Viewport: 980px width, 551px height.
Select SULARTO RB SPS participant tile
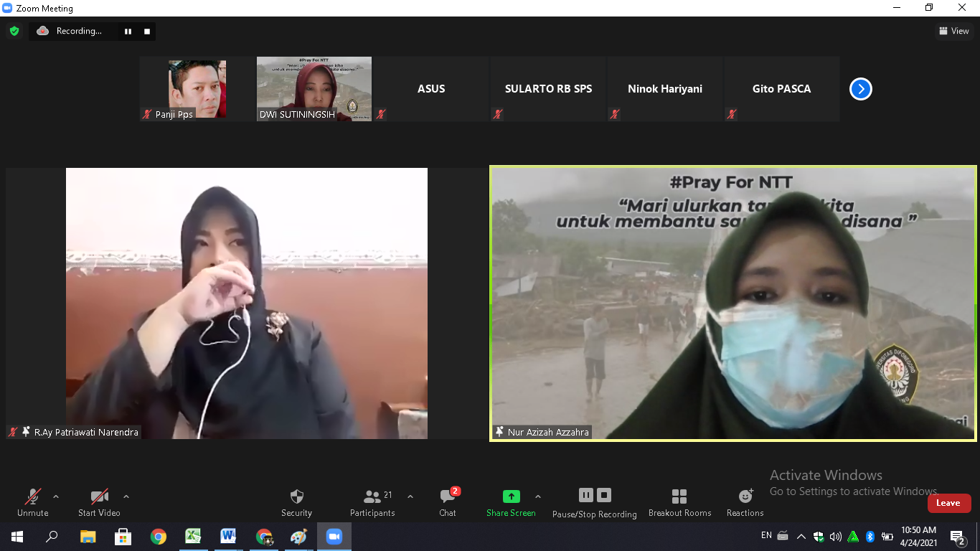(x=548, y=89)
